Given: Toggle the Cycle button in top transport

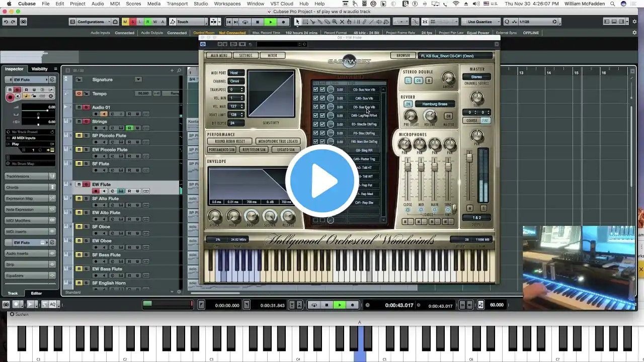Looking at the screenshot, I should click(x=245, y=22).
